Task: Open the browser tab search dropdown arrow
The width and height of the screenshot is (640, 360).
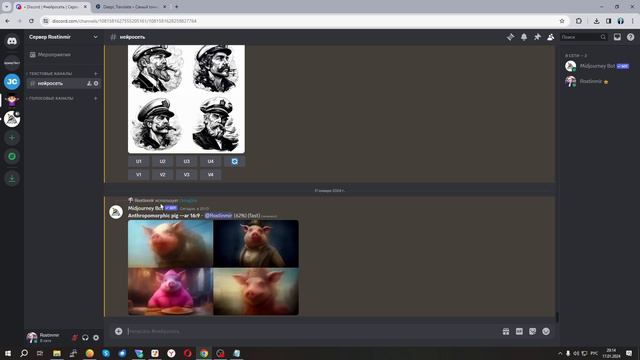Action: click(7, 7)
